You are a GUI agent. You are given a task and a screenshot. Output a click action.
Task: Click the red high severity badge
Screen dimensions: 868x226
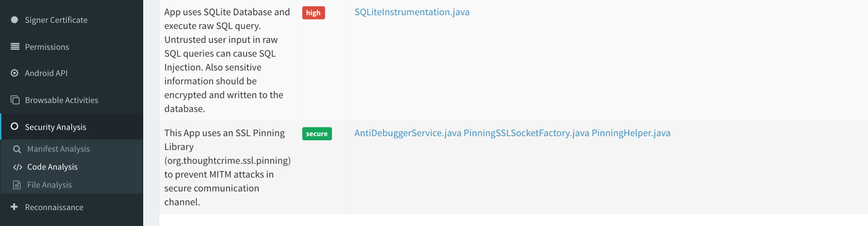(x=313, y=13)
